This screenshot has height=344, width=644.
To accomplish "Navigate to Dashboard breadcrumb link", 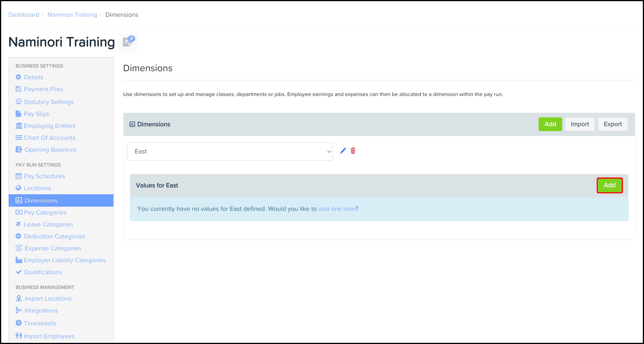I will tap(24, 15).
